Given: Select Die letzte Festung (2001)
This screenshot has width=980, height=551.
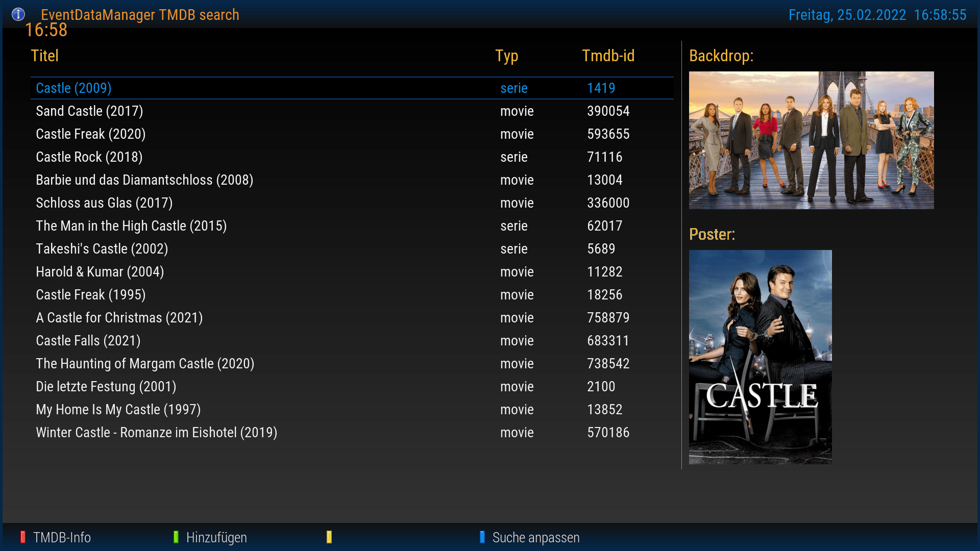Looking at the screenshot, I should 106,387.
